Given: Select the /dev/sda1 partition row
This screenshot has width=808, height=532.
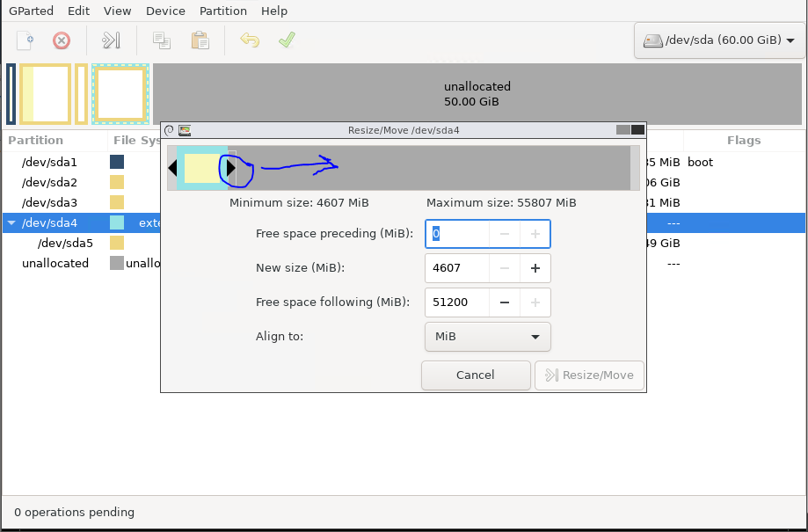Looking at the screenshot, I should [83, 163].
